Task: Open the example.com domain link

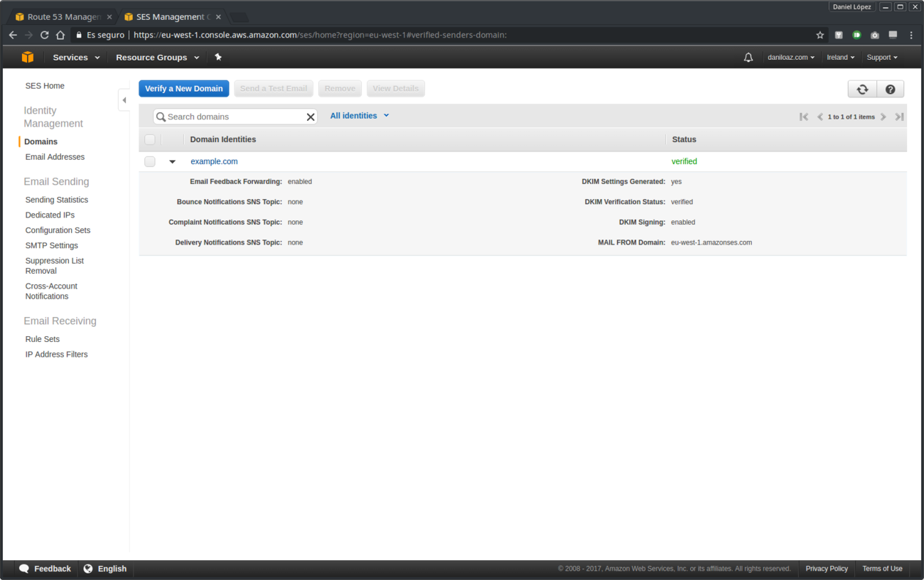Action: [x=214, y=161]
